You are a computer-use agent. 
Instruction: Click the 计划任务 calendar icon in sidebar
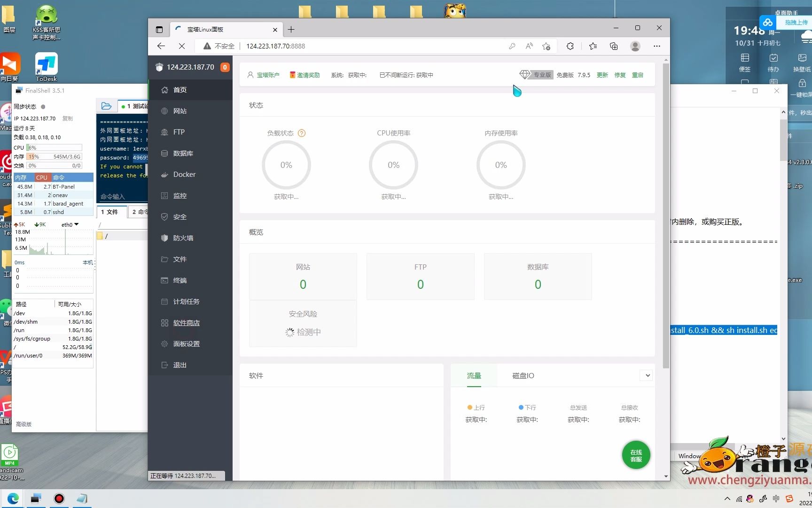coord(164,302)
